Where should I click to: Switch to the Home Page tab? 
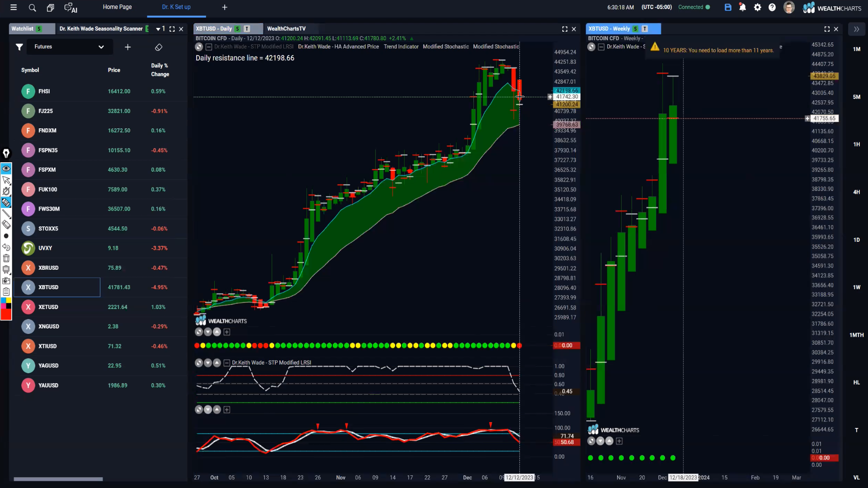[117, 7]
